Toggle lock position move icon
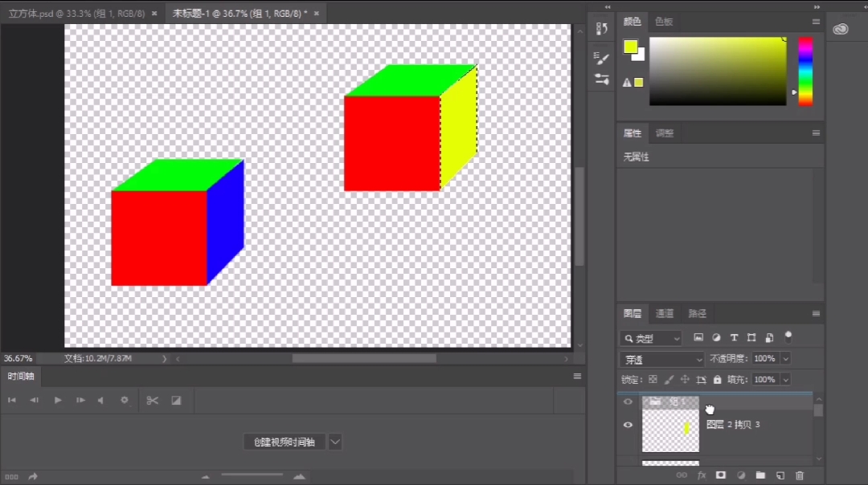This screenshot has height=485, width=868. [x=685, y=379]
